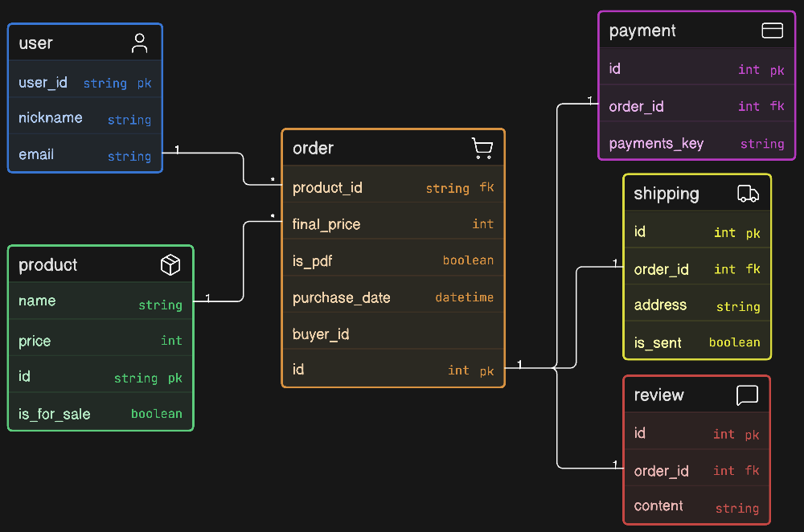
Task: Select the shipping table title
Action: coord(666,194)
